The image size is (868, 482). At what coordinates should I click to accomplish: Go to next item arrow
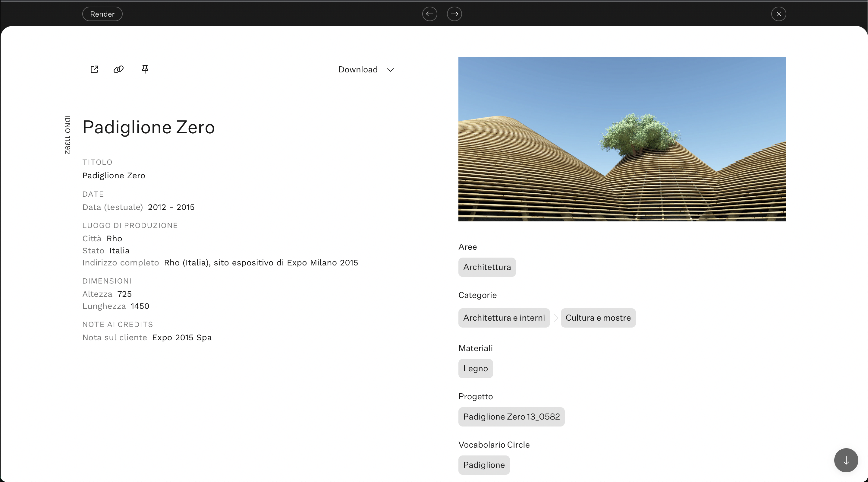click(x=454, y=14)
